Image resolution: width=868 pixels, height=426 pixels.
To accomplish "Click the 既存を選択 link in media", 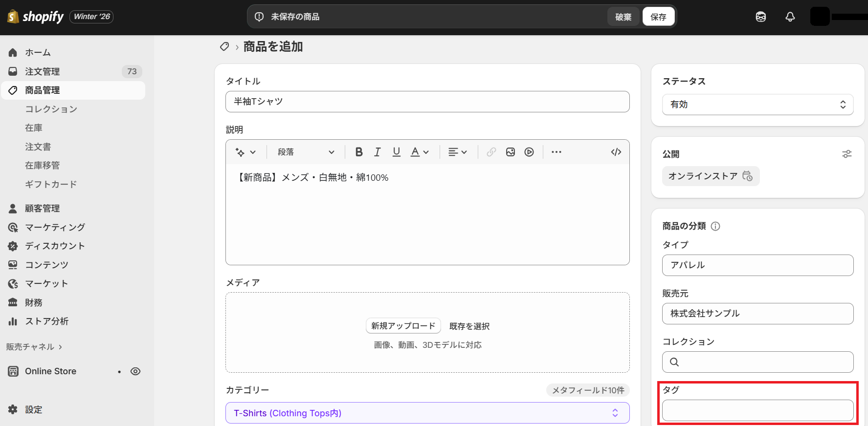I will pos(469,326).
